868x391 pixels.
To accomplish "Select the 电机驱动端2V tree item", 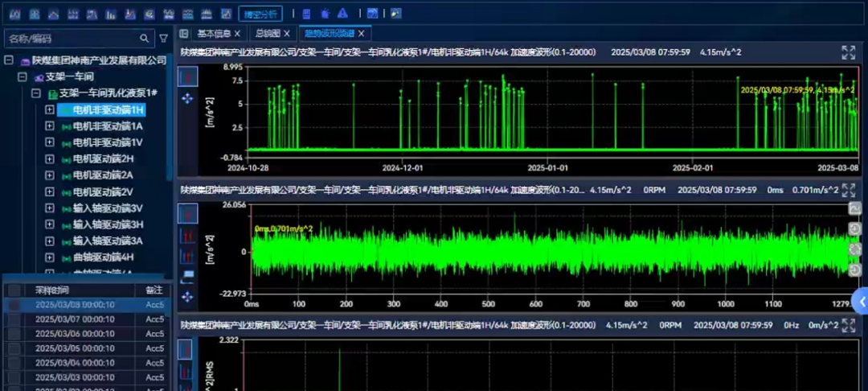I will tap(103, 191).
